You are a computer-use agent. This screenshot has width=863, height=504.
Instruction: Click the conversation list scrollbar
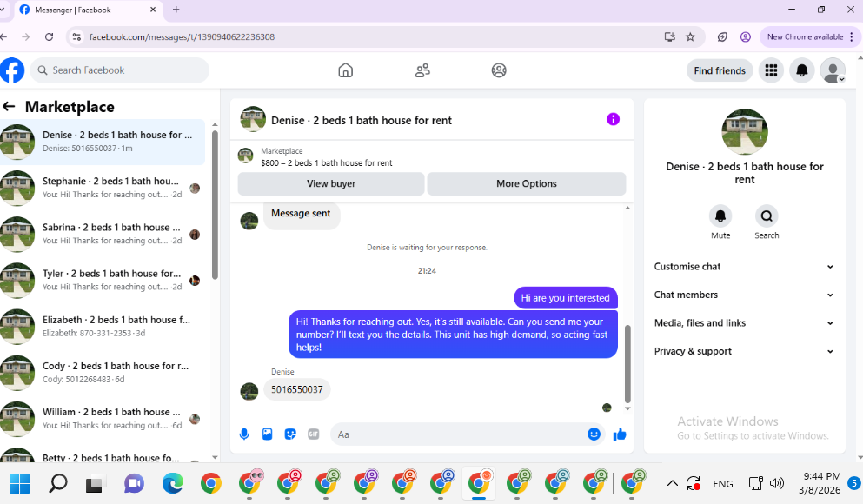pos(215,205)
